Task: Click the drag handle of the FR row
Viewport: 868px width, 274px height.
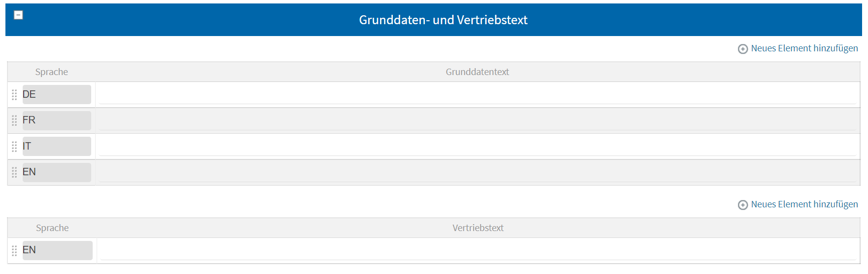Action: (x=14, y=120)
